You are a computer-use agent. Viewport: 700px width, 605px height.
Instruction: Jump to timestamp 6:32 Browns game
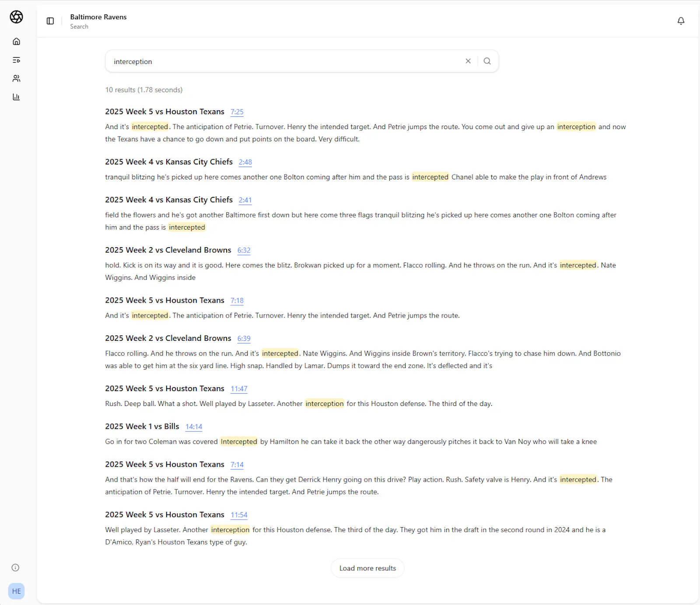[244, 251]
